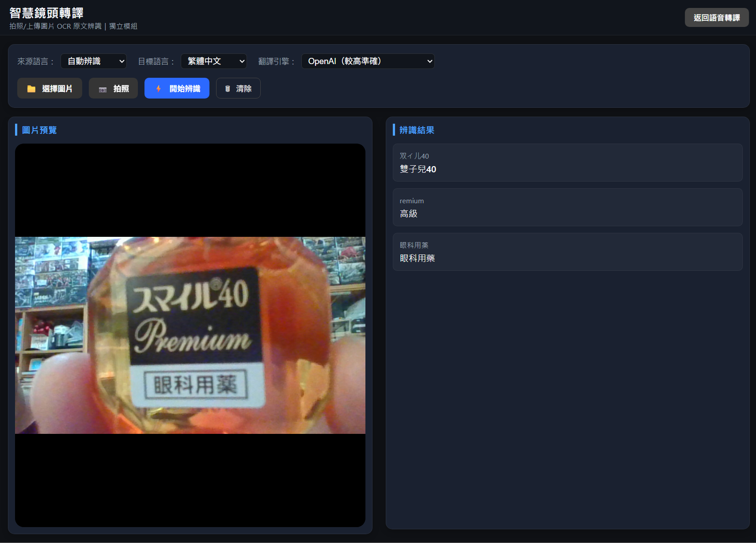The image size is (756, 543).
Task: Click the camera icon on 拍照
Action: click(x=103, y=89)
